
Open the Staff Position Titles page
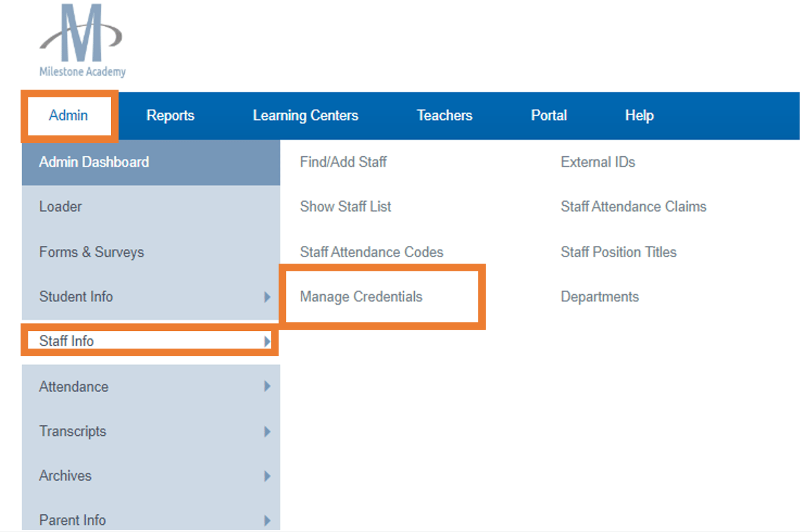click(x=618, y=252)
